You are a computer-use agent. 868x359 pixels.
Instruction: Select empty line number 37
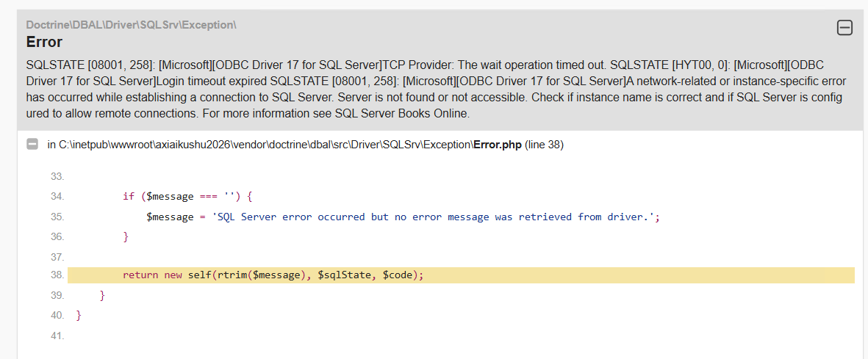(57, 257)
